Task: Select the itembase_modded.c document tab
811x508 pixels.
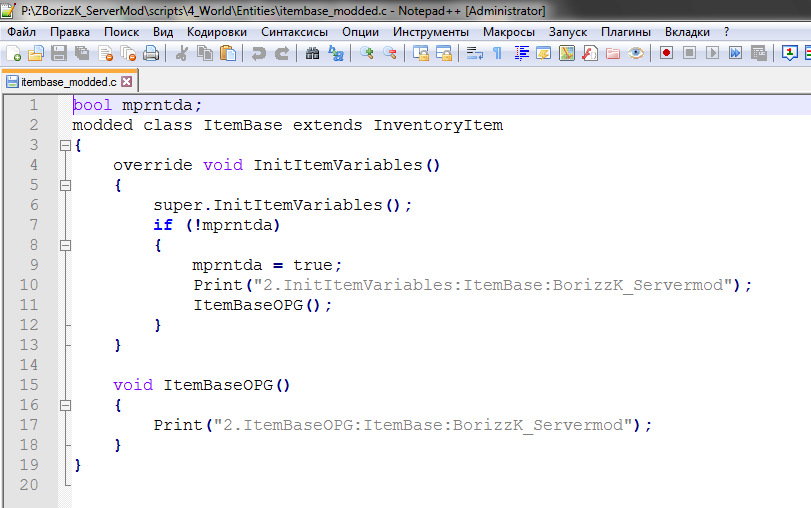Action: (69, 81)
